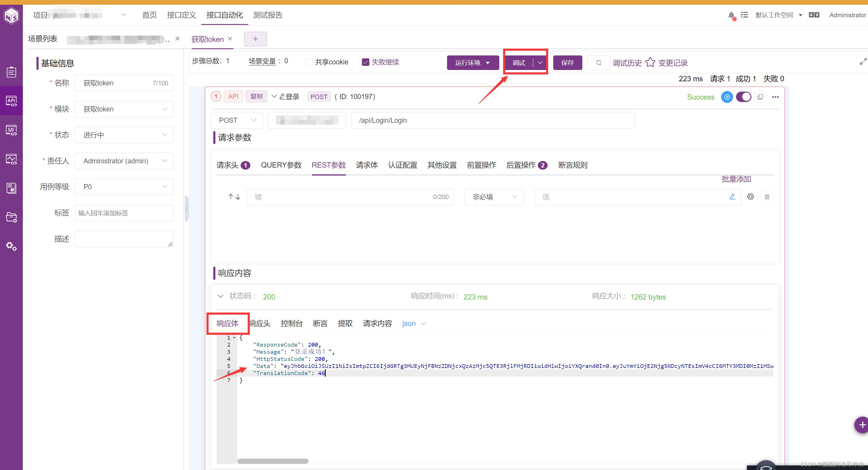Collapse the left info panel handle
This screenshot has width=868, height=470.
(x=187, y=208)
